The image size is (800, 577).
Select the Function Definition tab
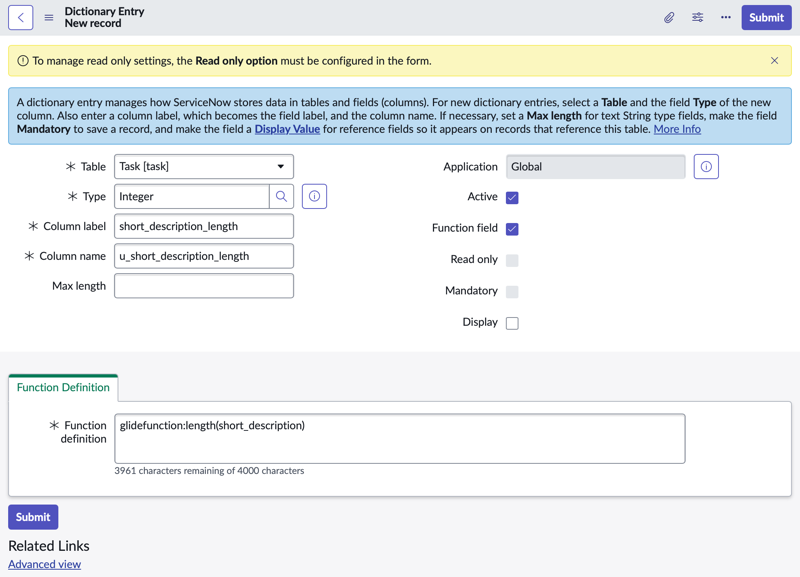point(63,387)
